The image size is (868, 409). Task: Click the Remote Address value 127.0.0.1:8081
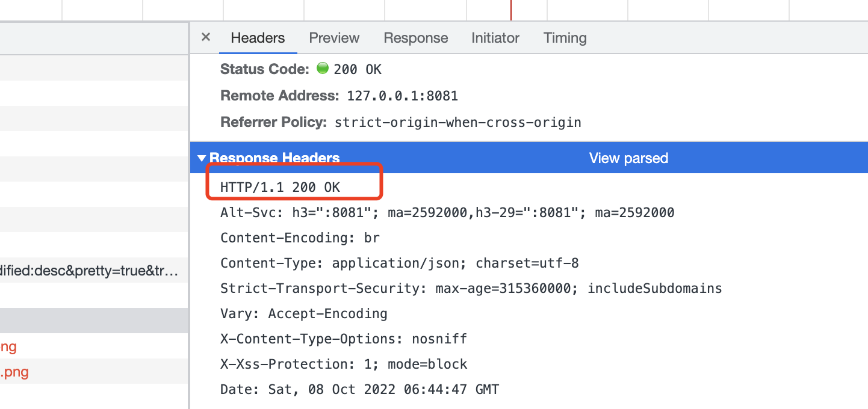coord(402,95)
